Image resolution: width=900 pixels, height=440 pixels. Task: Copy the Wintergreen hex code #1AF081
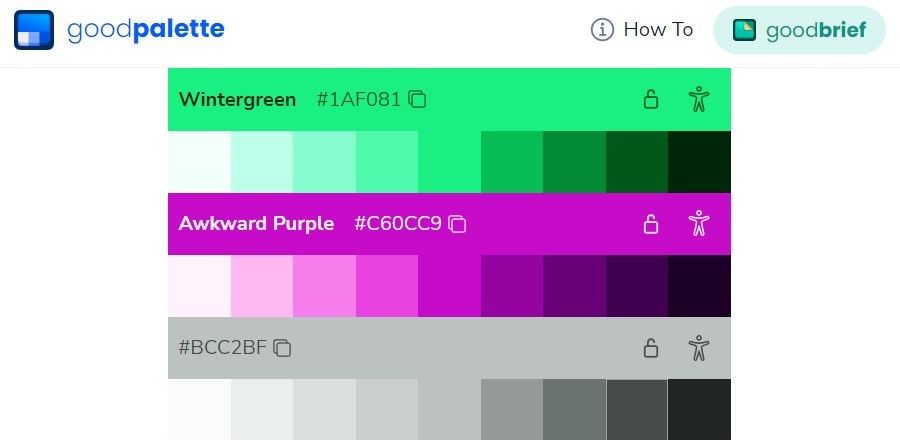(x=417, y=99)
